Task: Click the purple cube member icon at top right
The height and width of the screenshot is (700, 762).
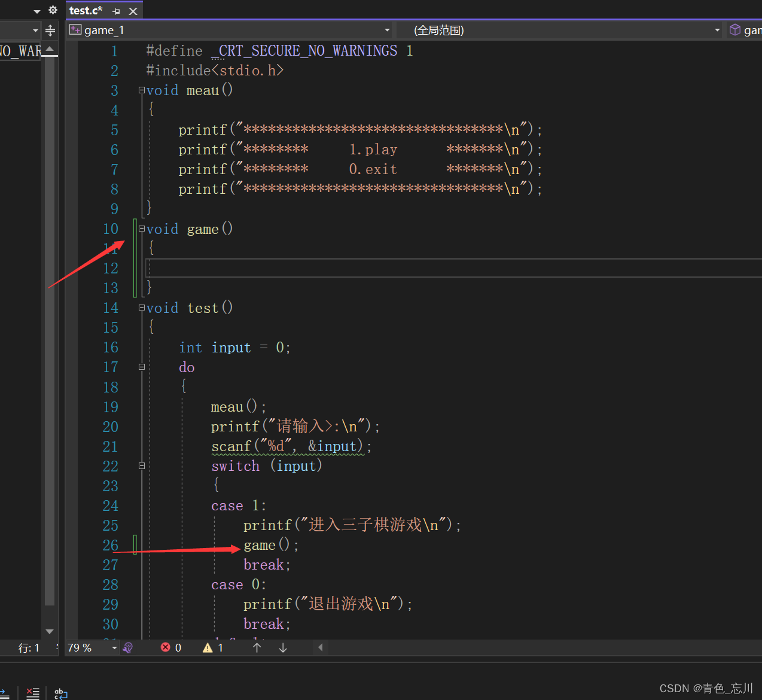Action: pyautogui.click(x=735, y=30)
